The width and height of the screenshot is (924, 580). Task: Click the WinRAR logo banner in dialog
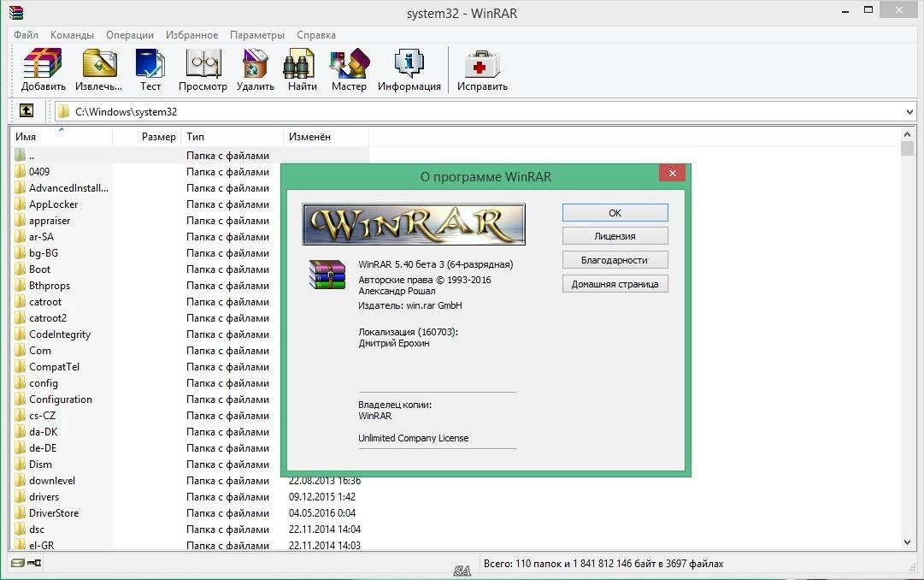pos(414,224)
